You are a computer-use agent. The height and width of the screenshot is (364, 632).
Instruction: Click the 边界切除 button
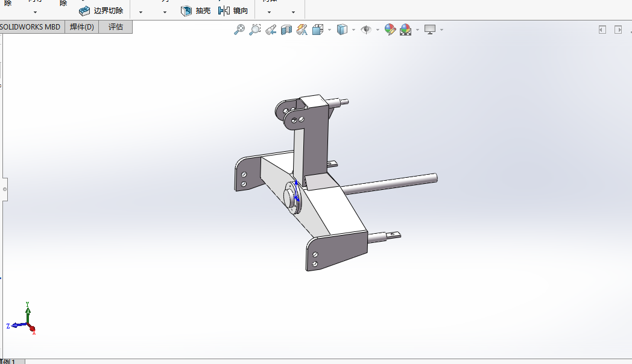101,11
